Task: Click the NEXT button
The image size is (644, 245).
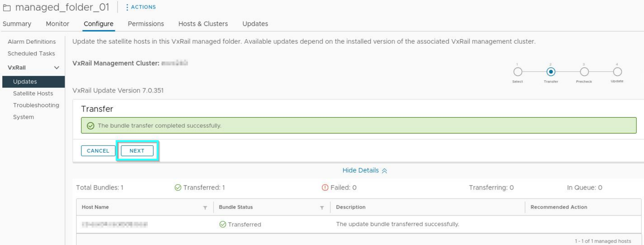Action: 137,151
